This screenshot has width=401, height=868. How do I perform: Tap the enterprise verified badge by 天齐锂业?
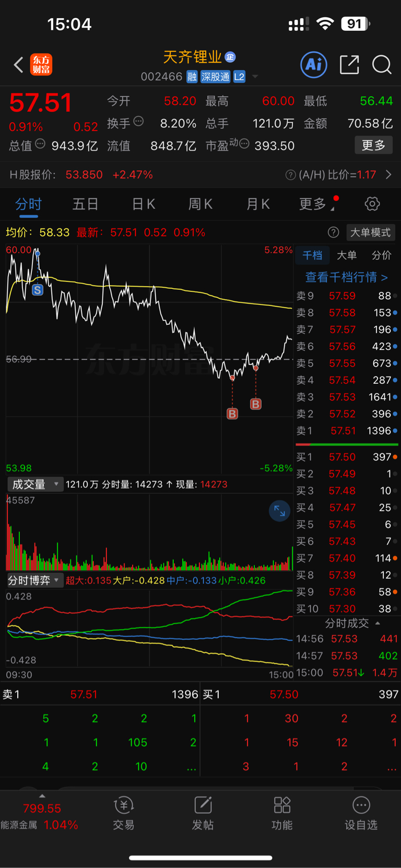(230, 57)
